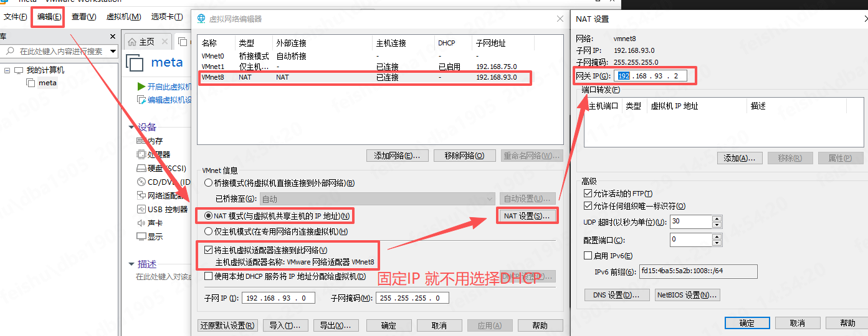Close the library panel with its X

pyautogui.click(x=113, y=37)
